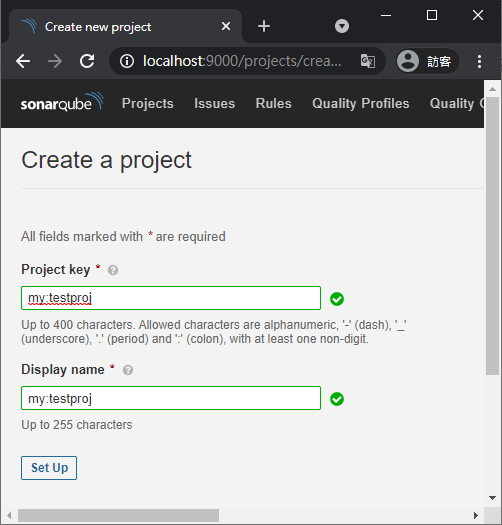Click the guest profile button
Screen dimensions: 502x525
(x=427, y=61)
